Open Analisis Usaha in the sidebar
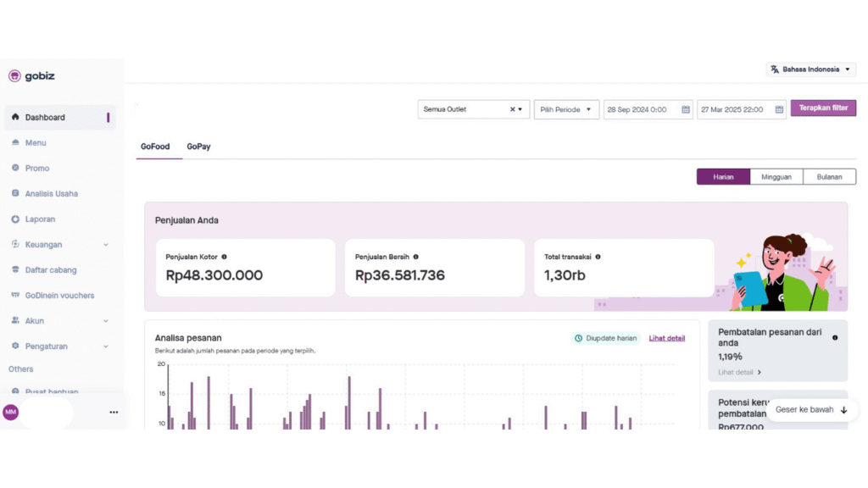 (51, 194)
